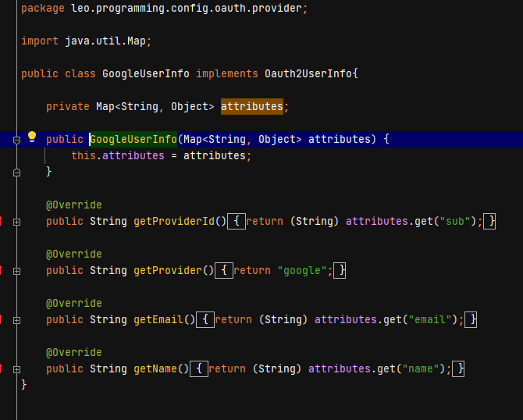Click the folded closing brace of getName
This screenshot has height=420, width=523.
click(458, 369)
